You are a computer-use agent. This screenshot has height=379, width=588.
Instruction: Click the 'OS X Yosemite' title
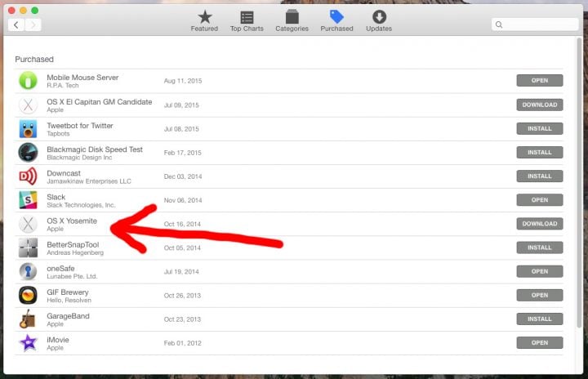point(72,221)
